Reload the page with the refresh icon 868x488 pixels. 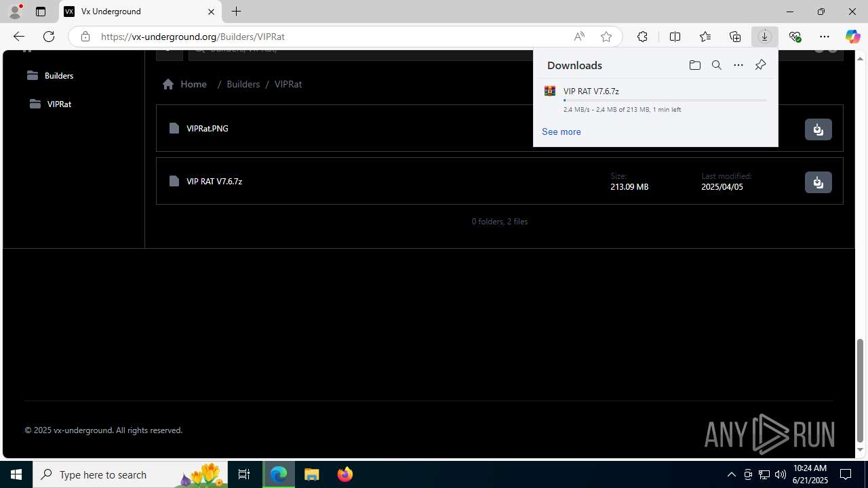(x=49, y=37)
